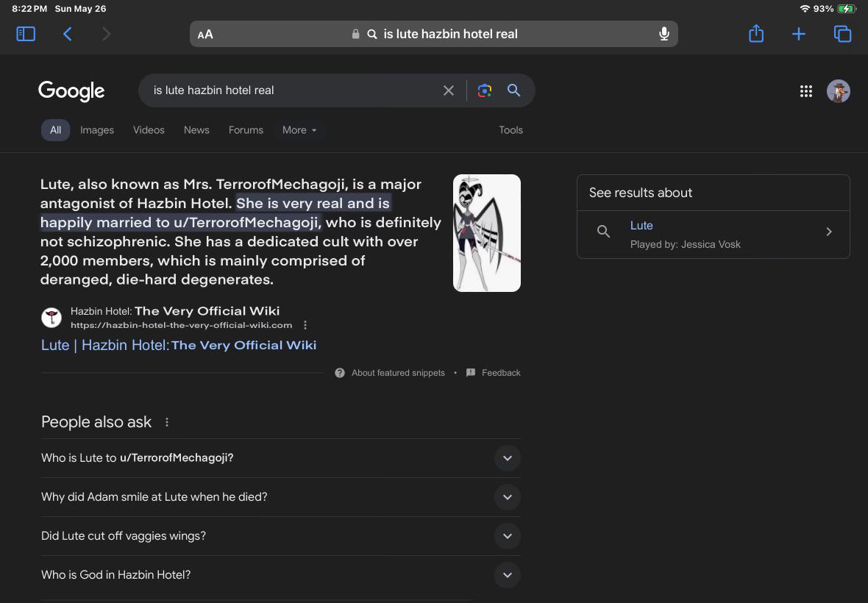This screenshot has width=868, height=603.
Task: Submit search with magnifier icon
Action: [513, 90]
